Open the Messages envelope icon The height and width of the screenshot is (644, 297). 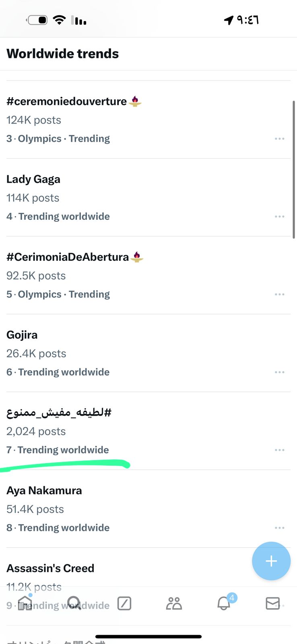pyautogui.click(x=273, y=603)
